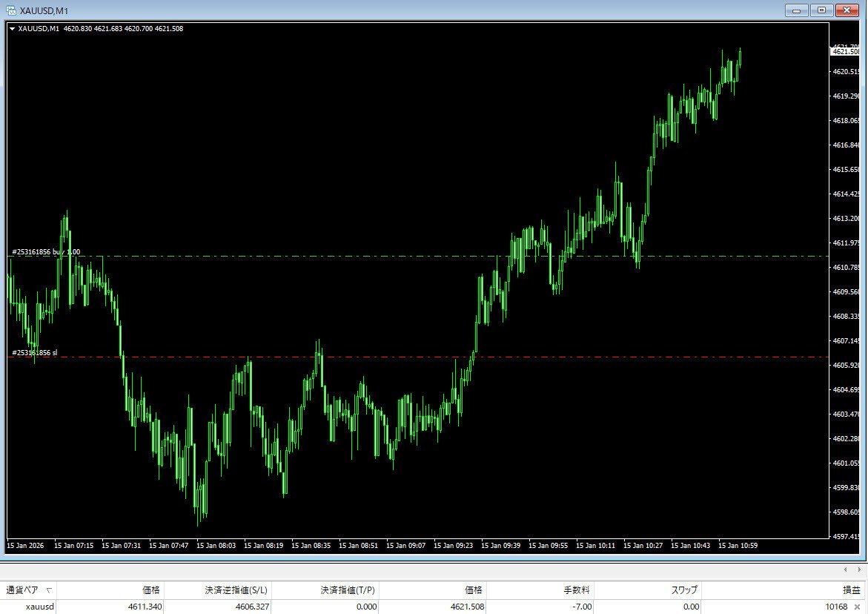This screenshot has height=614, width=868.
Task: Restore the XAUUSD chart window size
Action: 820,10
